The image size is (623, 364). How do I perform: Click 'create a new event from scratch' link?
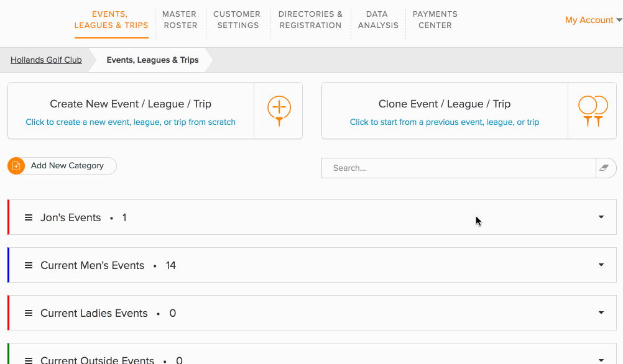[x=131, y=122]
